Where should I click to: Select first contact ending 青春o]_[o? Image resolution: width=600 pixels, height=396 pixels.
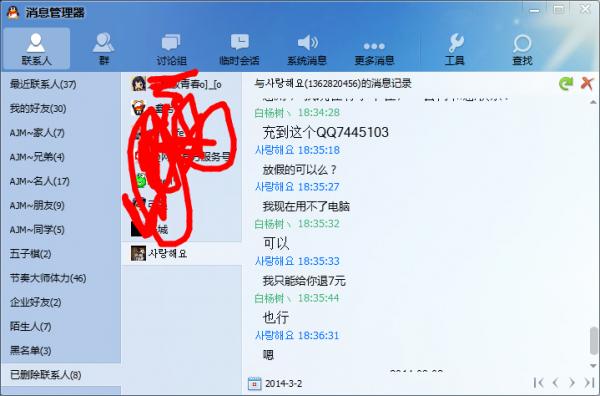pyautogui.click(x=181, y=84)
